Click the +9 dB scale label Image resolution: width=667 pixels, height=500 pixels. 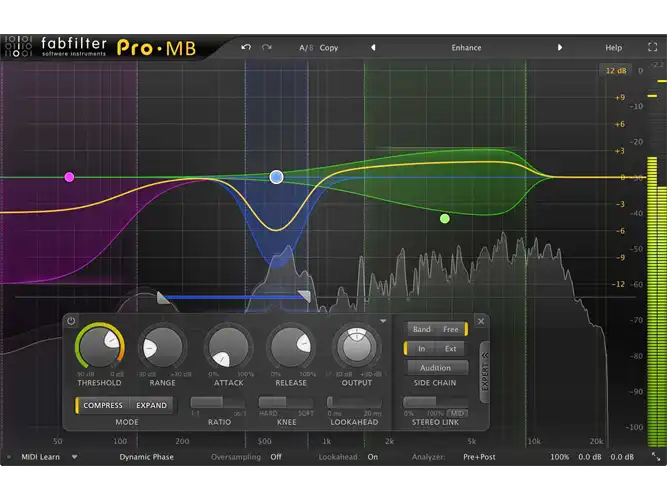tap(619, 97)
